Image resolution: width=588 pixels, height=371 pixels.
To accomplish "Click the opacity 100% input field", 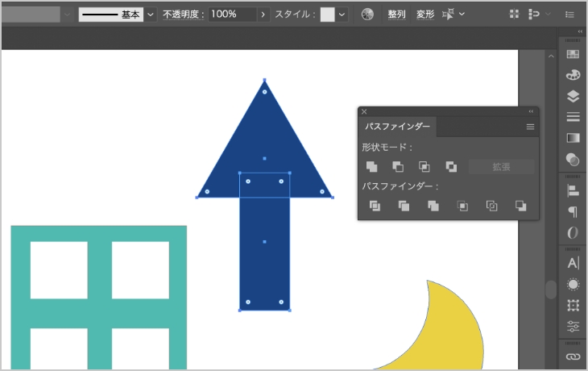I will click(x=233, y=15).
